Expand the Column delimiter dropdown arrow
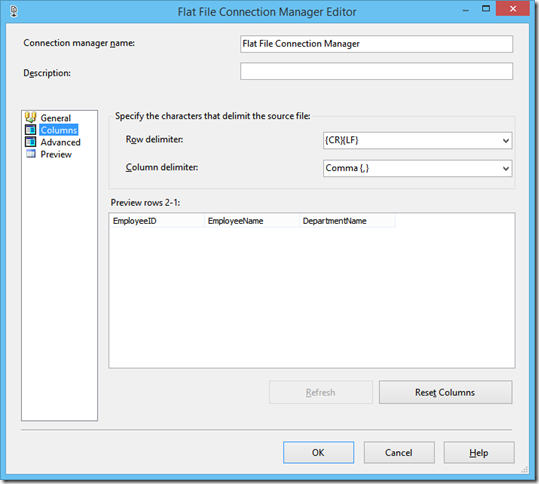 [505, 168]
